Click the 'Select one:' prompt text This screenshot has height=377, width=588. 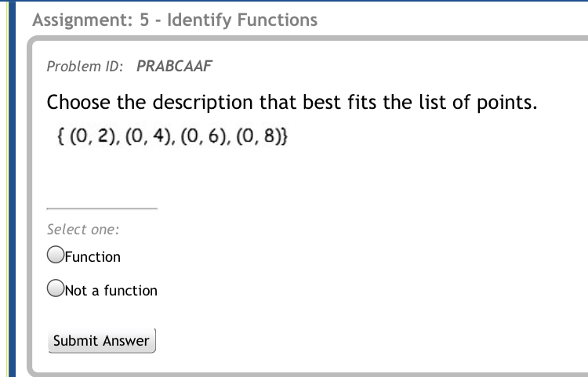(82, 230)
